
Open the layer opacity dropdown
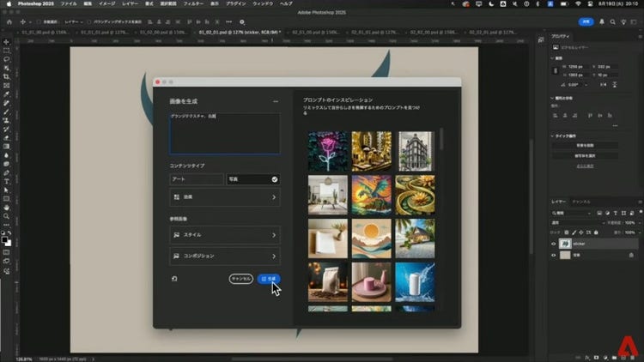pos(640,222)
